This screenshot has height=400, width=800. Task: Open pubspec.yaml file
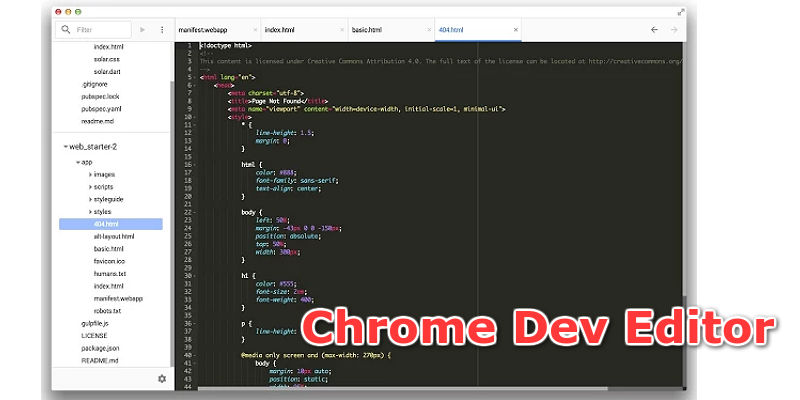coord(101,109)
